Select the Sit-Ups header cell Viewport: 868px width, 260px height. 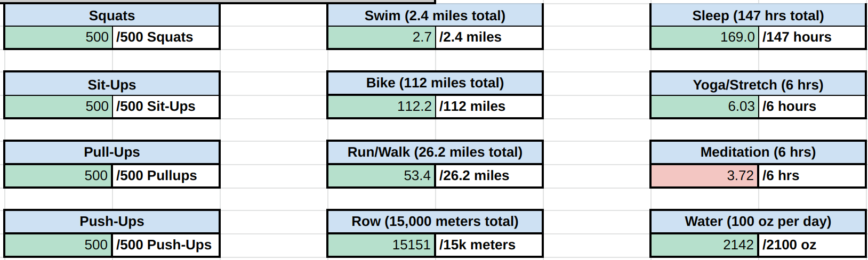tap(111, 85)
